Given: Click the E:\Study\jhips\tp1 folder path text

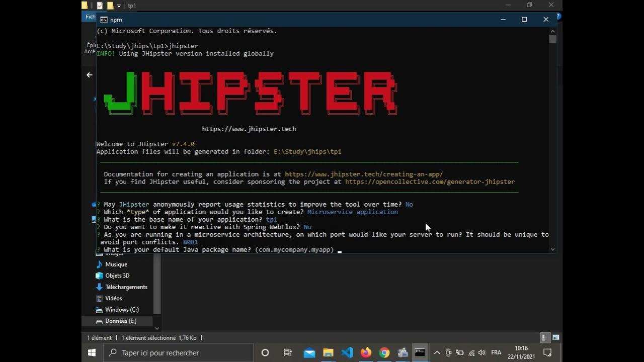Looking at the screenshot, I should coord(307,152).
